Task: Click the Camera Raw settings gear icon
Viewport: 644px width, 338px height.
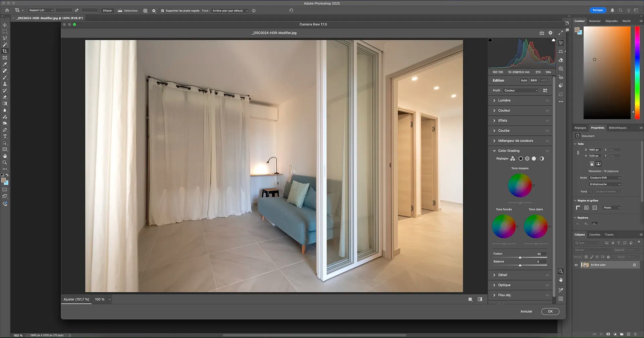Action: click(550, 33)
